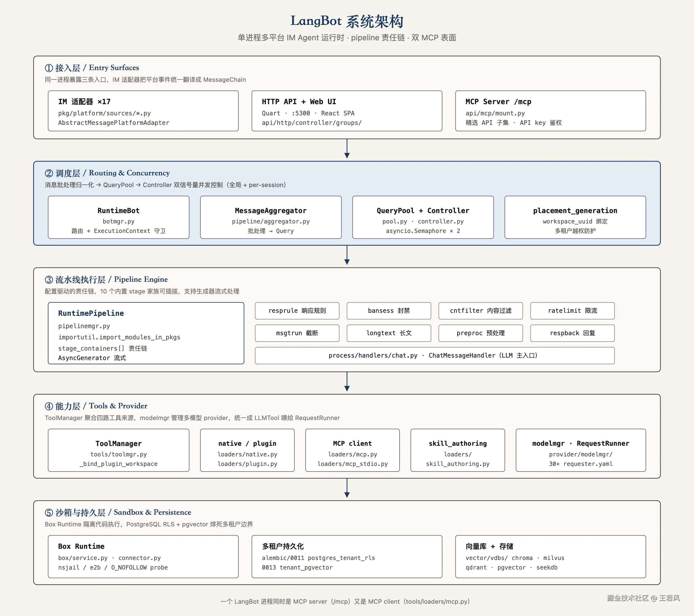The width and height of the screenshot is (694, 616).
Task: Select the "_bind_plugin_workspace" line
Action: (x=118, y=464)
